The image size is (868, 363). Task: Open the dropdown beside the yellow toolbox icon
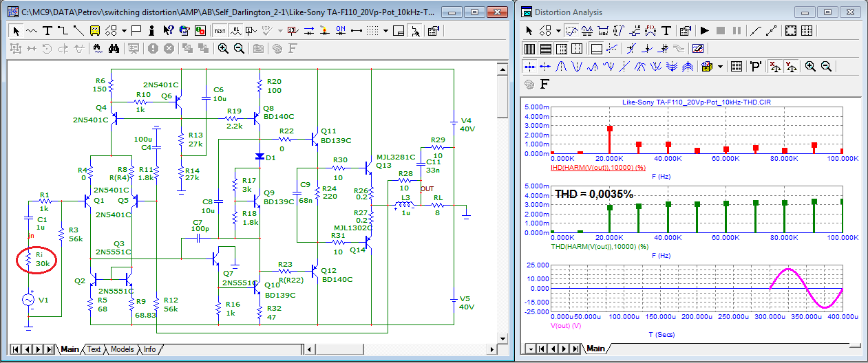click(x=721, y=67)
